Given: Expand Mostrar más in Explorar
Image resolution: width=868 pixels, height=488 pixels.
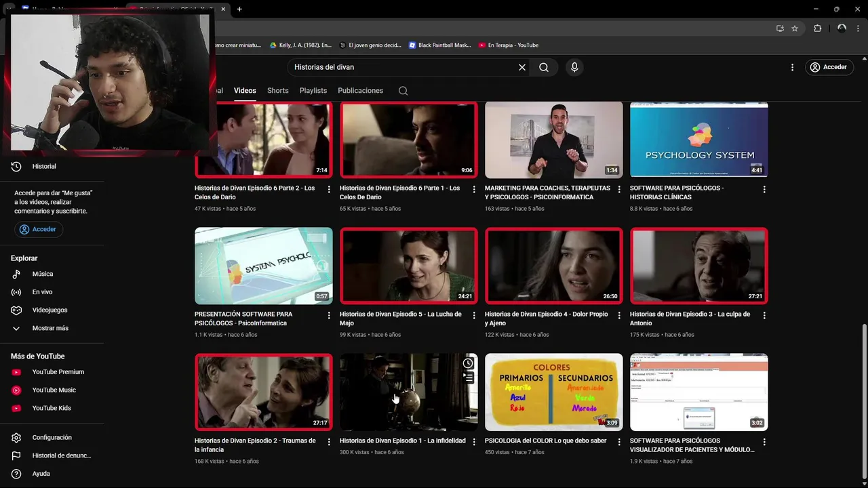Looking at the screenshot, I should tap(52, 328).
